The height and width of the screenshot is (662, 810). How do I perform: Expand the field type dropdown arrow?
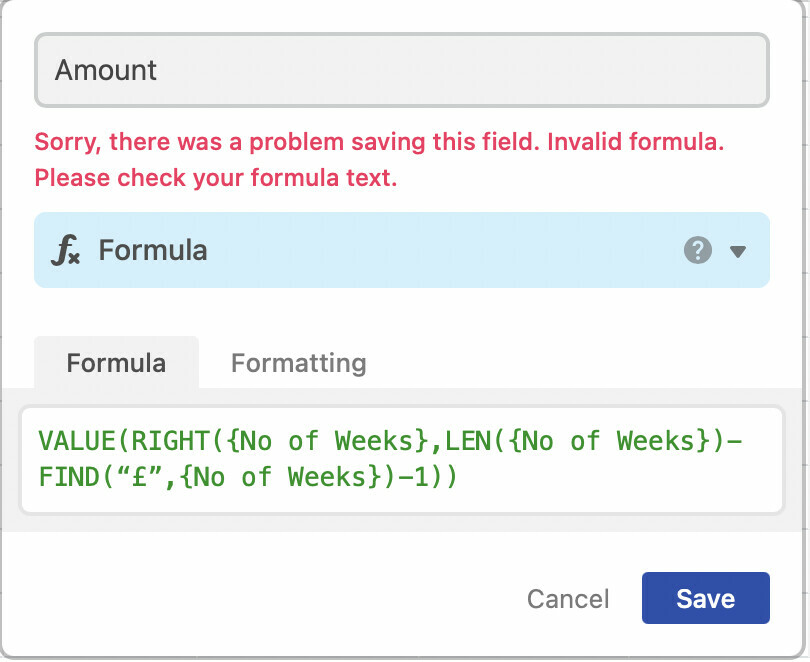point(738,251)
